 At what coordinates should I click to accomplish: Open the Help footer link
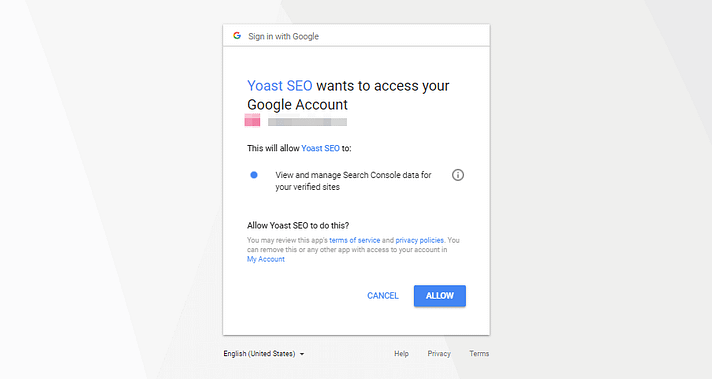pyautogui.click(x=401, y=354)
